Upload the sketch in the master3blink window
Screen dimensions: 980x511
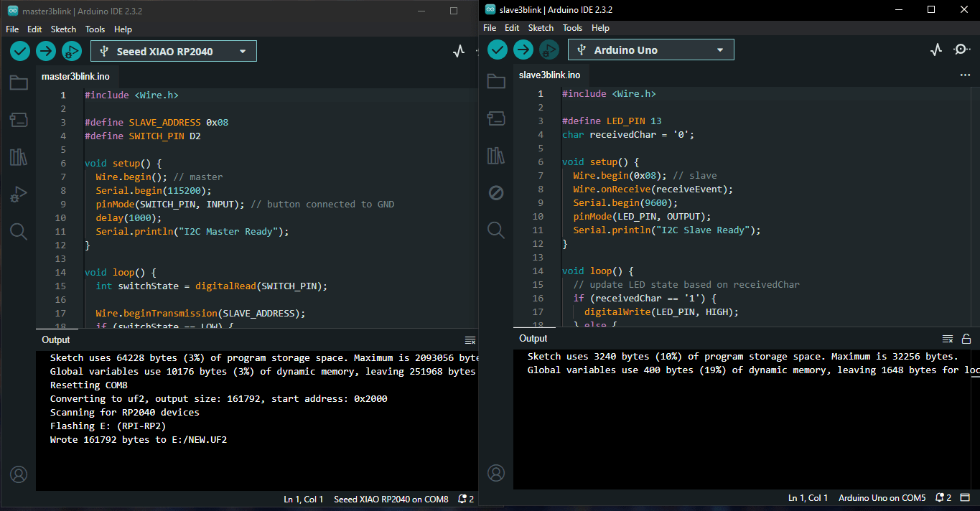(x=46, y=51)
